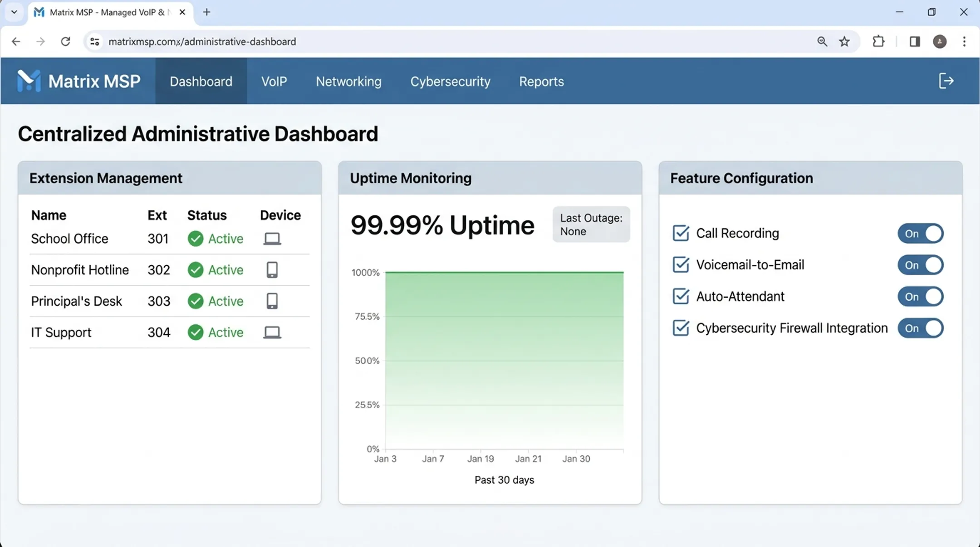The height and width of the screenshot is (547, 980).
Task: Click the Last Outage: None badge
Action: tap(591, 225)
